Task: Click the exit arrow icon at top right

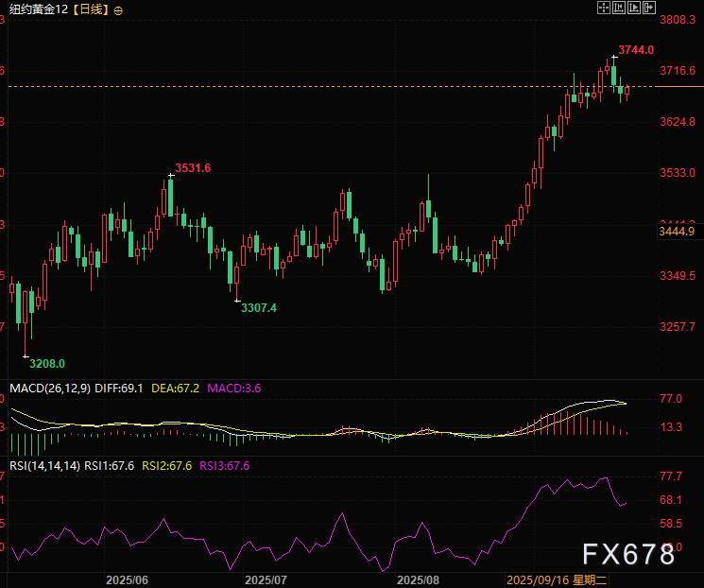Action: (x=648, y=8)
